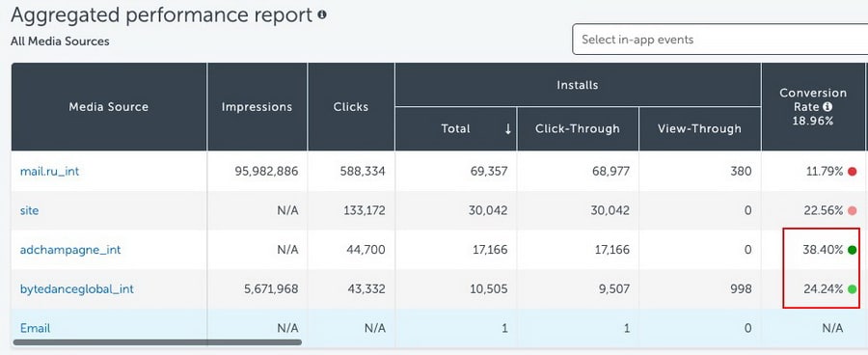Click the horizontal table scrollbar
The width and height of the screenshot is (868, 355).
pyautogui.click(x=157, y=342)
